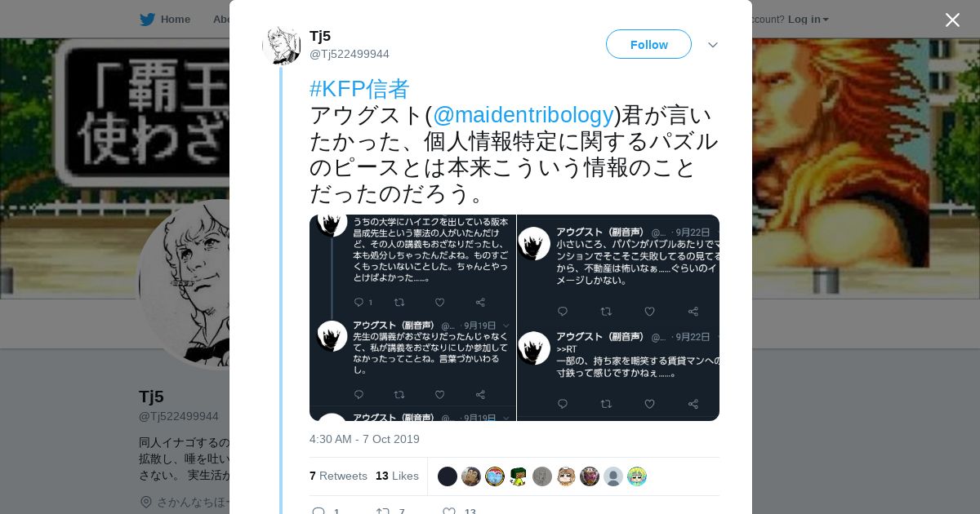980x514 pixels.
Task: Click the Twitter bird Home icon
Action: tap(147, 20)
